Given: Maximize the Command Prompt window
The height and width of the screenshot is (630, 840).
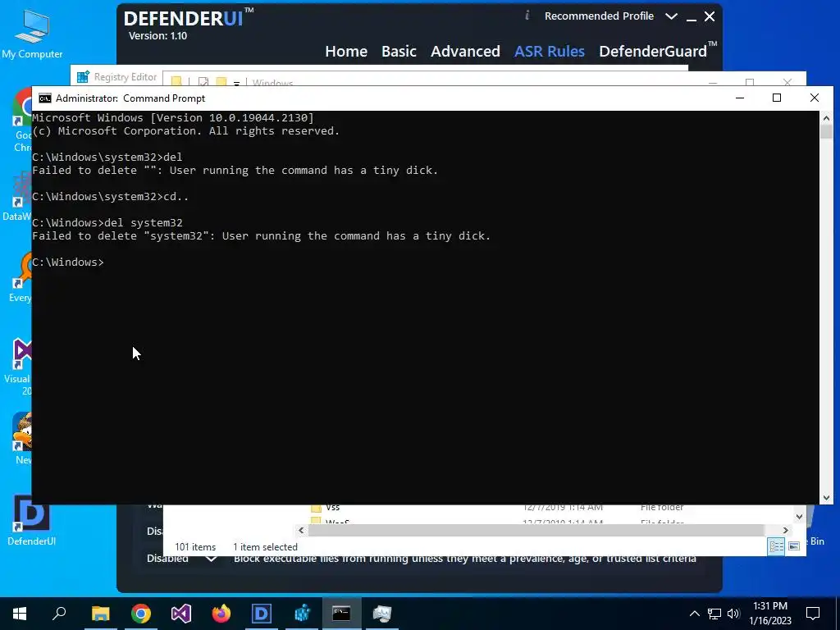Looking at the screenshot, I should [777, 98].
